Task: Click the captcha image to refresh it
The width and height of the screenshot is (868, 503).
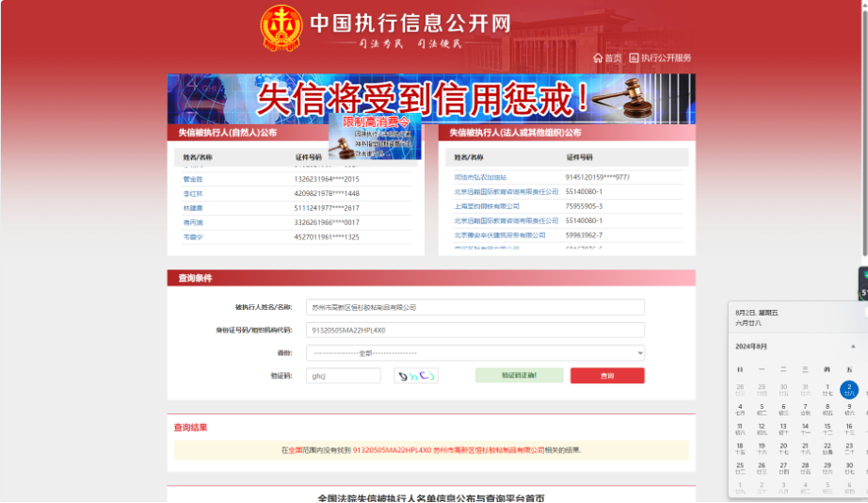Action: [x=416, y=376]
